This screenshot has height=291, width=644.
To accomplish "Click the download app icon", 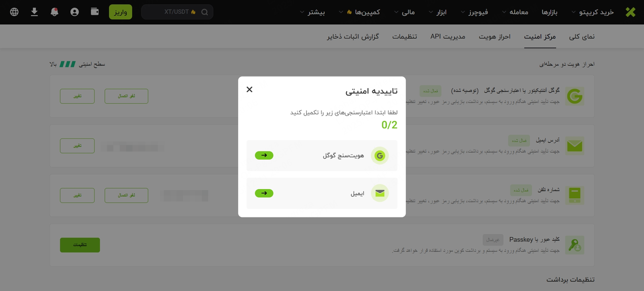I will point(34,12).
